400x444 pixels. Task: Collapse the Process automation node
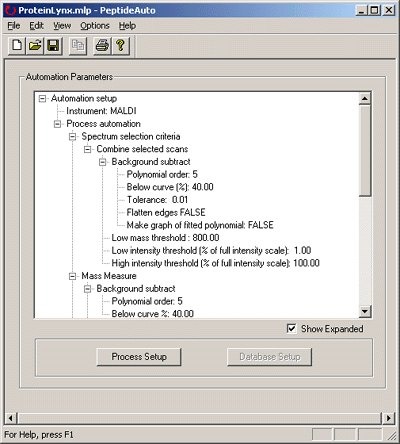pos(57,124)
